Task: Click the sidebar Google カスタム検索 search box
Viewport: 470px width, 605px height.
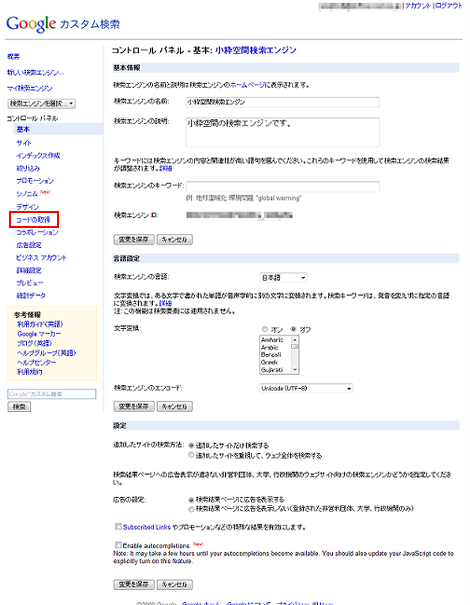Action: point(52,394)
